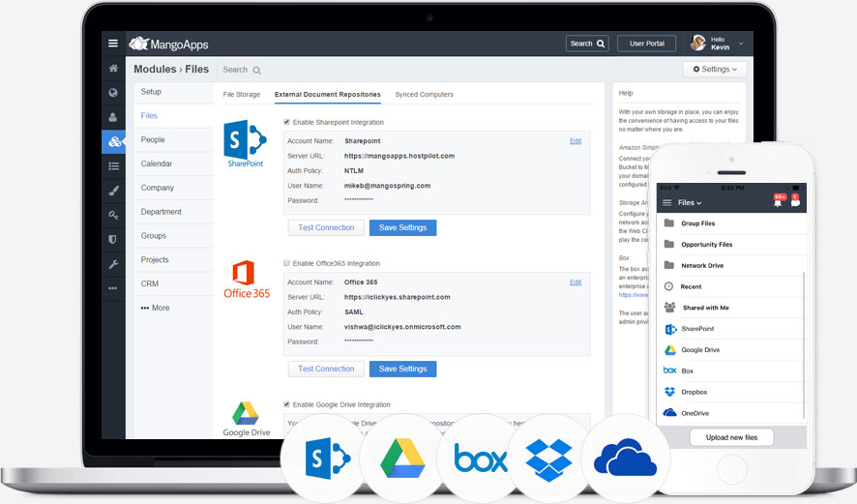This screenshot has width=857, height=504.
Task: Open Shared with Me on phone
Action: click(x=731, y=308)
